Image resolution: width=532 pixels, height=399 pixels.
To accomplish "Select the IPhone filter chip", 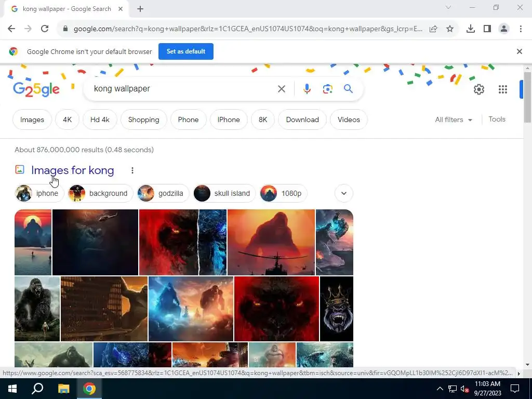I will (x=229, y=120).
